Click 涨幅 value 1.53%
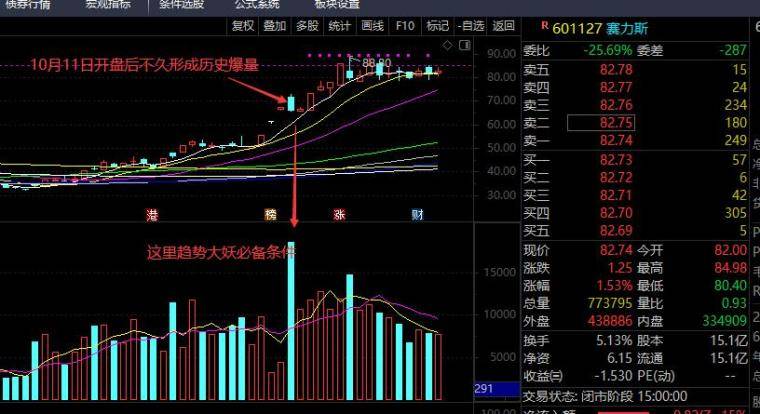Viewport: 760px width, 414px height. click(x=614, y=286)
